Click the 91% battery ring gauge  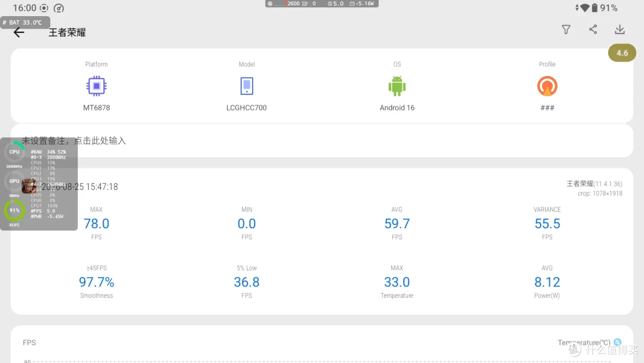(14, 211)
